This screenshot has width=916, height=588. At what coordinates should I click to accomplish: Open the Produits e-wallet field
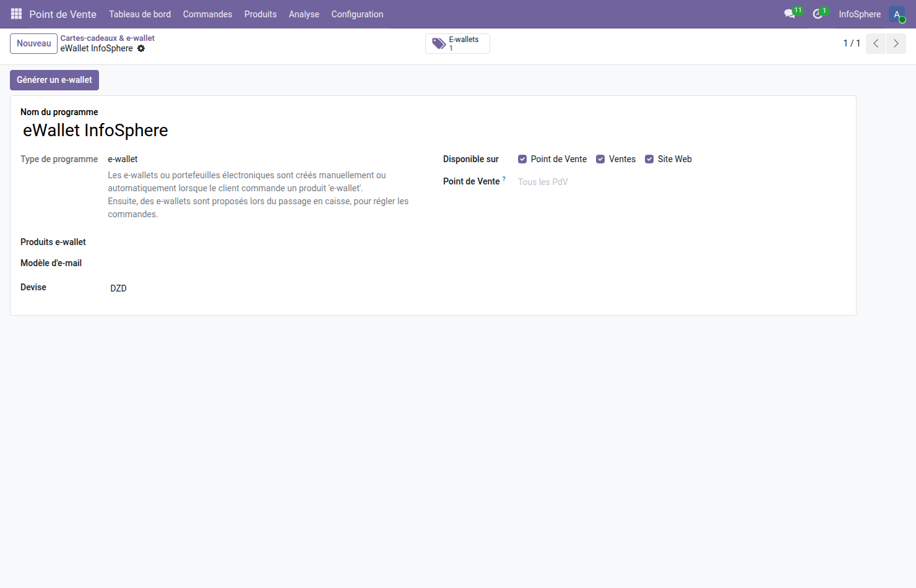[155, 242]
